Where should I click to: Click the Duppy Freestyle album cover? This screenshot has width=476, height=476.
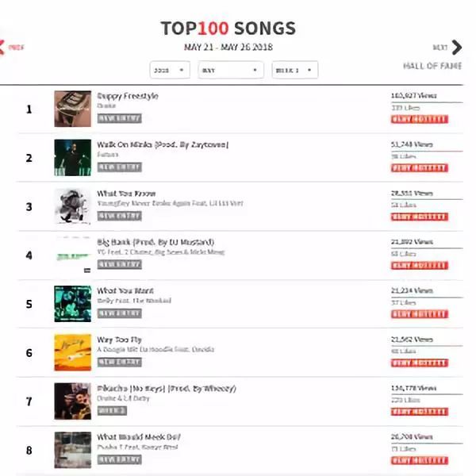point(72,109)
